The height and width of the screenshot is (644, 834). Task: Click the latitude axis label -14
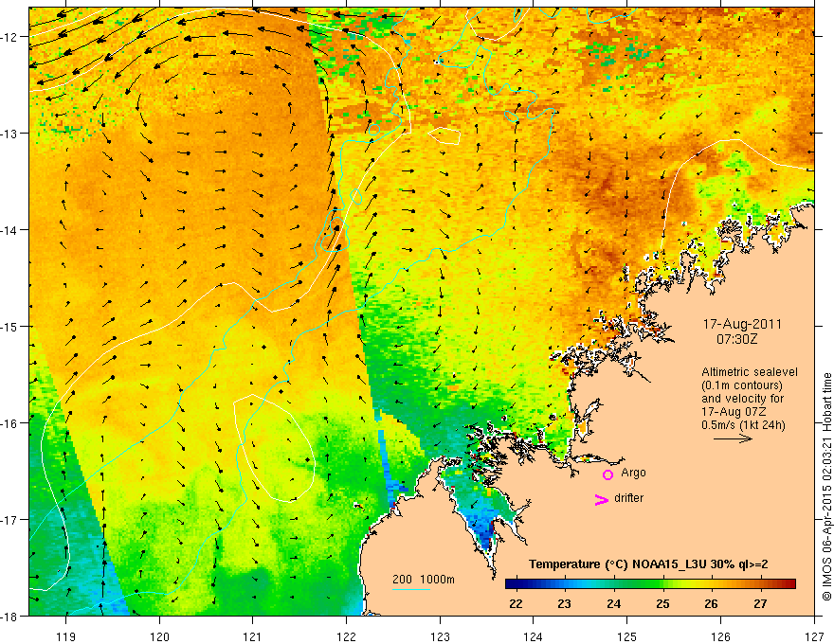pyautogui.click(x=10, y=230)
